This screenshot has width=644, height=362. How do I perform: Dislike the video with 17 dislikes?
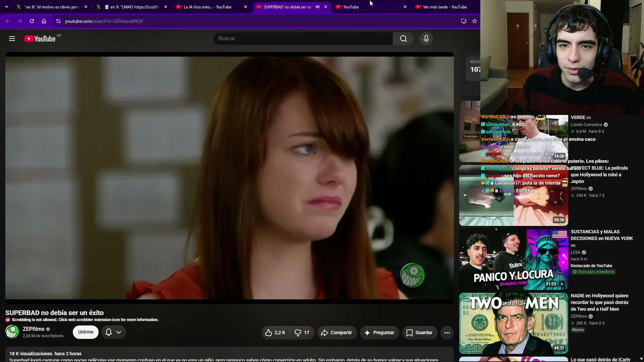[302, 332]
